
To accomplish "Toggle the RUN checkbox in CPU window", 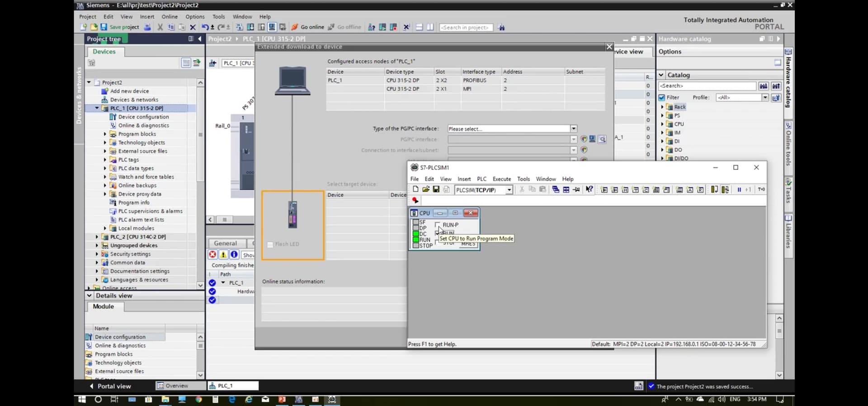I will (x=437, y=233).
